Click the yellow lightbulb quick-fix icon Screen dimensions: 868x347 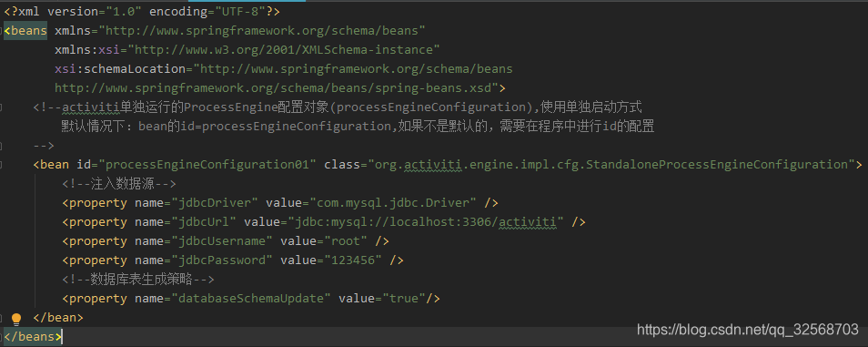coord(16,319)
